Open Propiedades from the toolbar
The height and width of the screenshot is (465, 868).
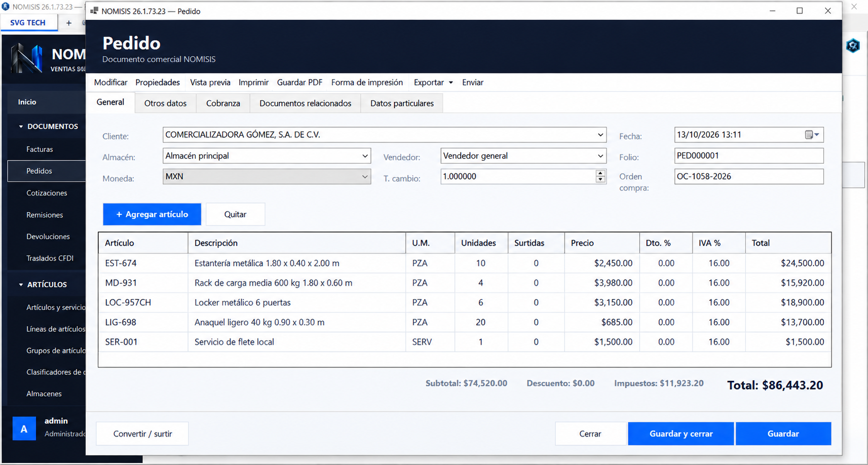[158, 83]
